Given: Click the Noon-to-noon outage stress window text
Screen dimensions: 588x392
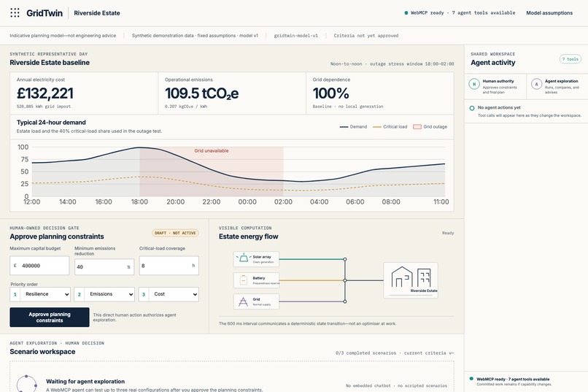Looking at the screenshot, I should pyautogui.click(x=392, y=64).
